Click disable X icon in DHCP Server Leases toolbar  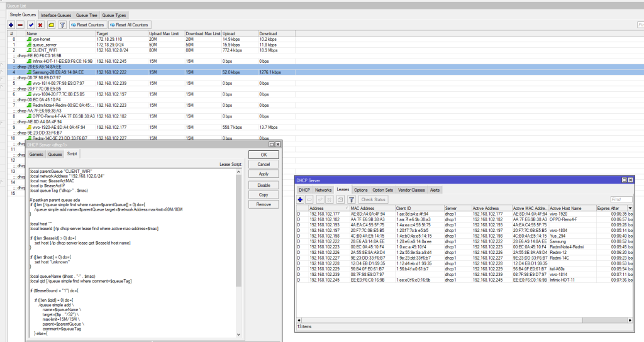click(x=329, y=199)
